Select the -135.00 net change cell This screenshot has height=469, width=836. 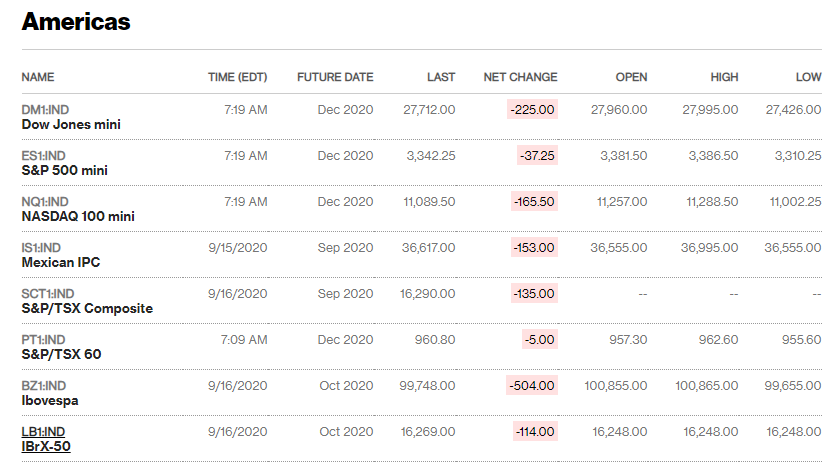(534, 294)
